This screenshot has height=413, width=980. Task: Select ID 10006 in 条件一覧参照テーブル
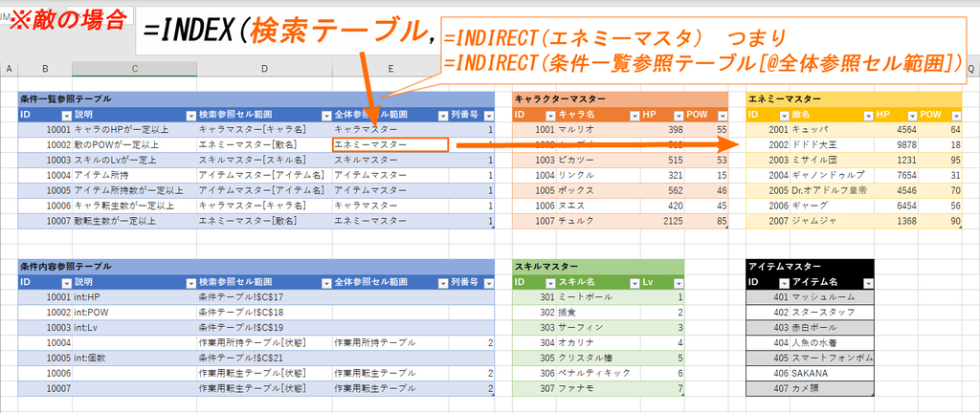[45, 206]
